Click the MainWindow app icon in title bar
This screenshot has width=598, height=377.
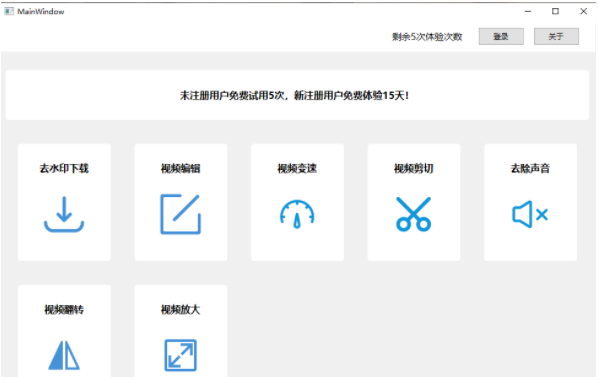(9, 11)
